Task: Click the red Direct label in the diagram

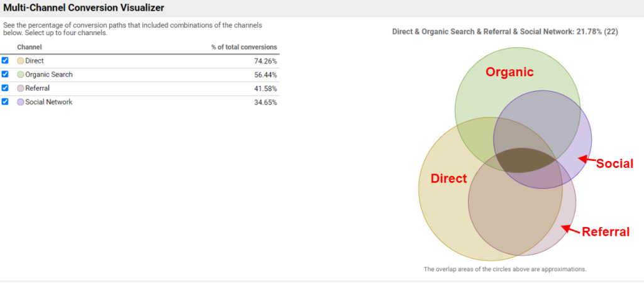Action: (448, 179)
